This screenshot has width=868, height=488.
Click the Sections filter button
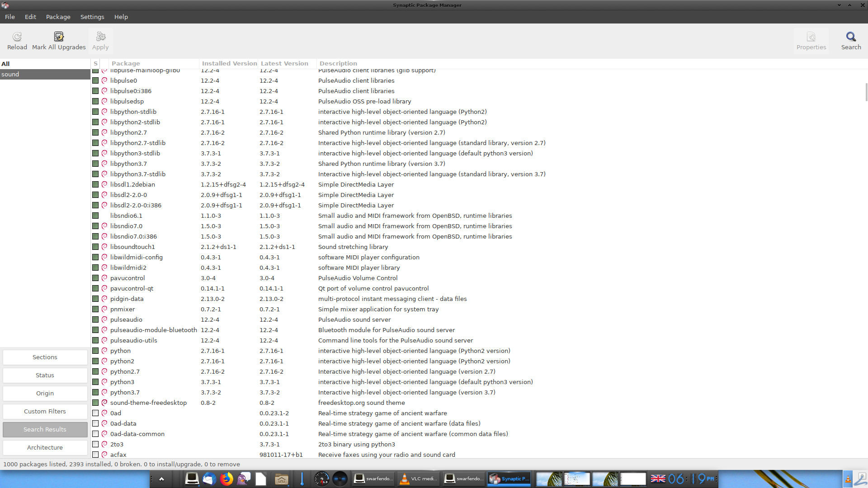coord(45,357)
